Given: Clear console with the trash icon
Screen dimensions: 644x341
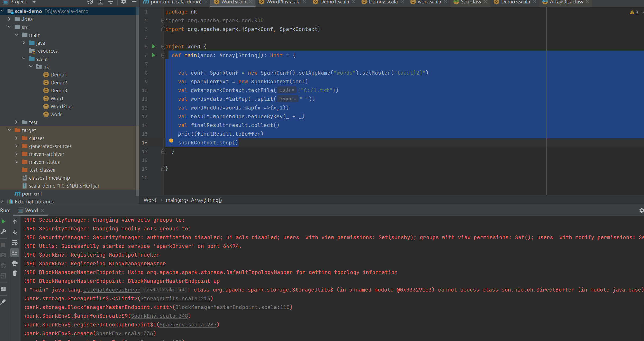Looking at the screenshot, I should (x=15, y=273).
